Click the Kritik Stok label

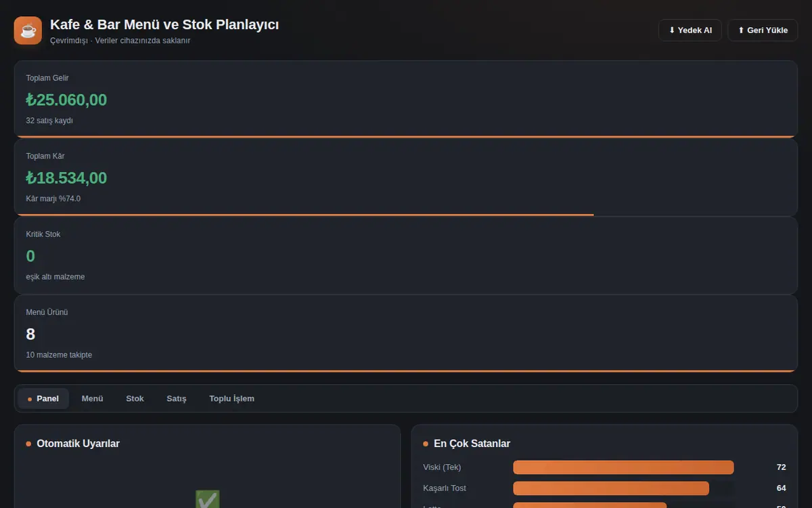click(43, 234)
